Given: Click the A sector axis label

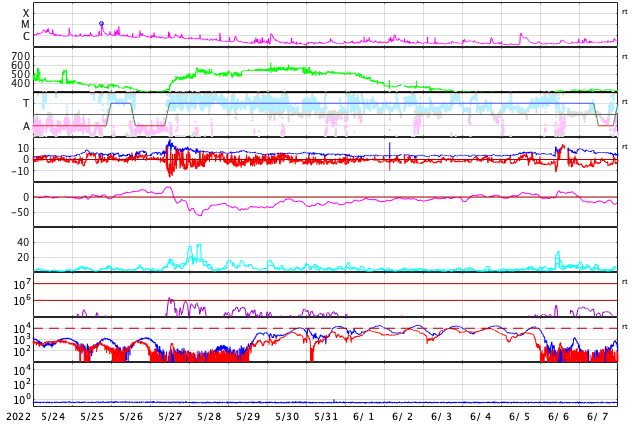Looking at the screenshot, I should pos(26,126).
